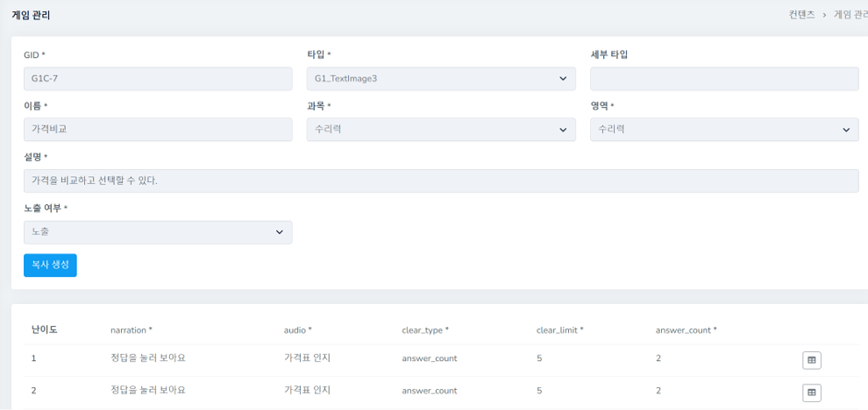Click the clear_limit value in row 2

539,391
